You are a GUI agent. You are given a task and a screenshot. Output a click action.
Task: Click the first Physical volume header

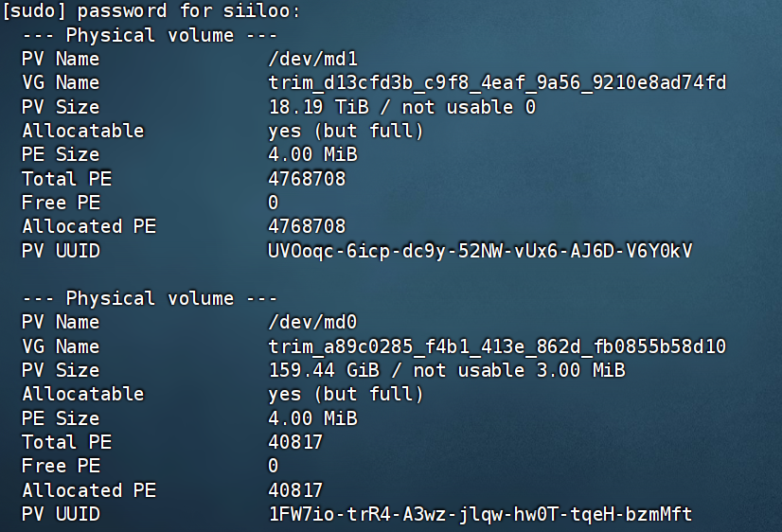point(150,35)
